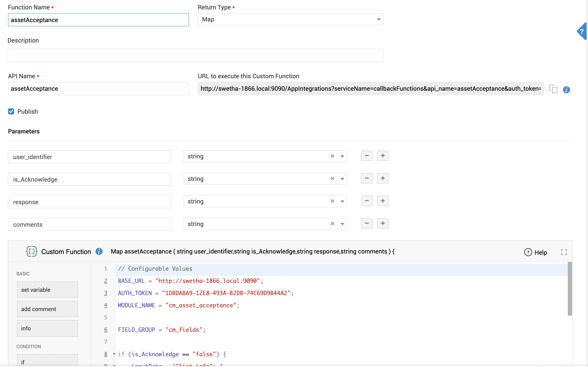The image size is (588, 367).
Task: Clear the type of response parameter
Action: [332, 201]
